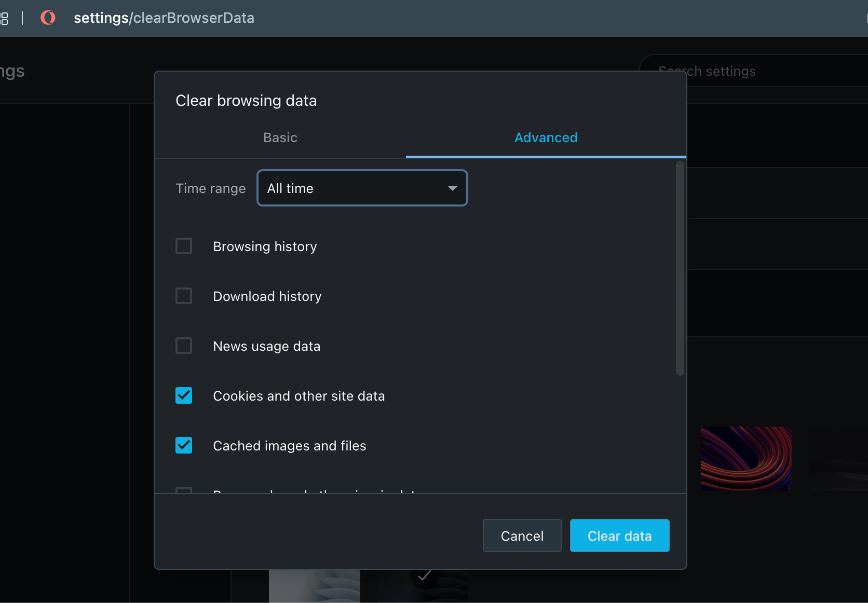Screen dimensions: 868x603
Task: Uncheck Cookies and other site data
Action: 184,395
